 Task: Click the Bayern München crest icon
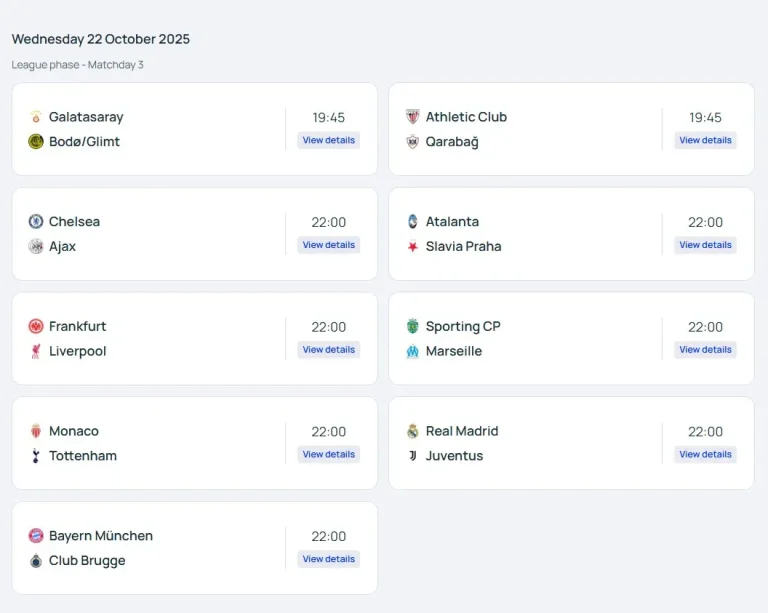click(x=36, y=536)
